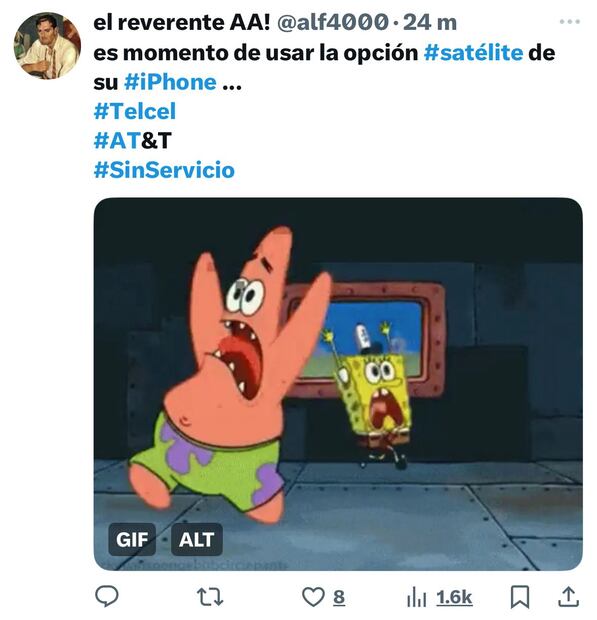597x620 pixels.
Task: Open the profile avatar of alf4000
Action: pyautogui.click(x=47, y=45)
